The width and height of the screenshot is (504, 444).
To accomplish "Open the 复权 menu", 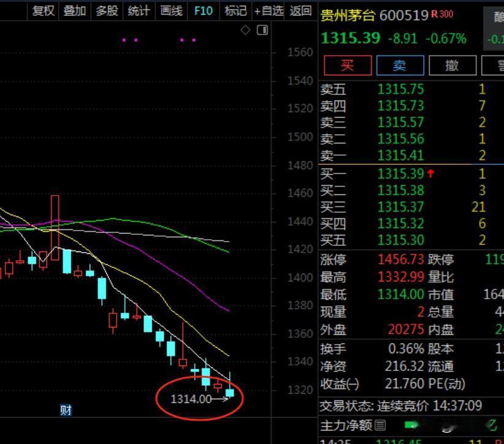I will click(x=44, y=11).
